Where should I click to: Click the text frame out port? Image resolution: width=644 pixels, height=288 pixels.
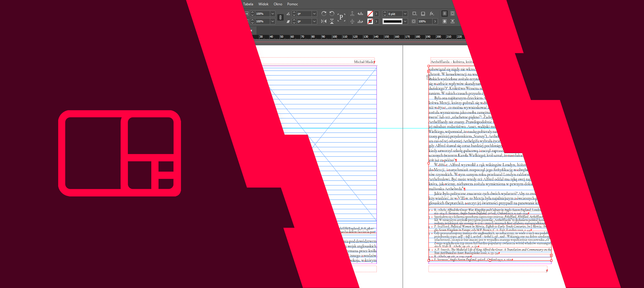pyautogui.click(x=551, y=256)
